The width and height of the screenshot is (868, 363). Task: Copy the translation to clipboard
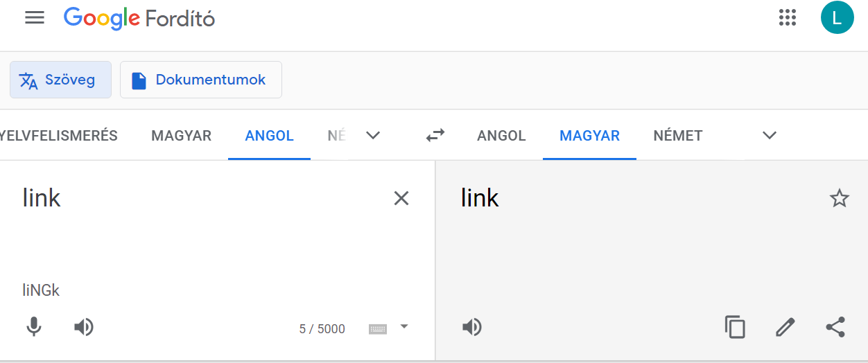[735, 327]
